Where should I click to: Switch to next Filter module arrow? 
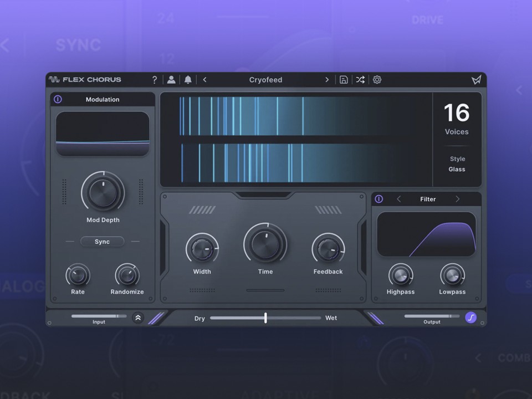click(x=457, y=199)
